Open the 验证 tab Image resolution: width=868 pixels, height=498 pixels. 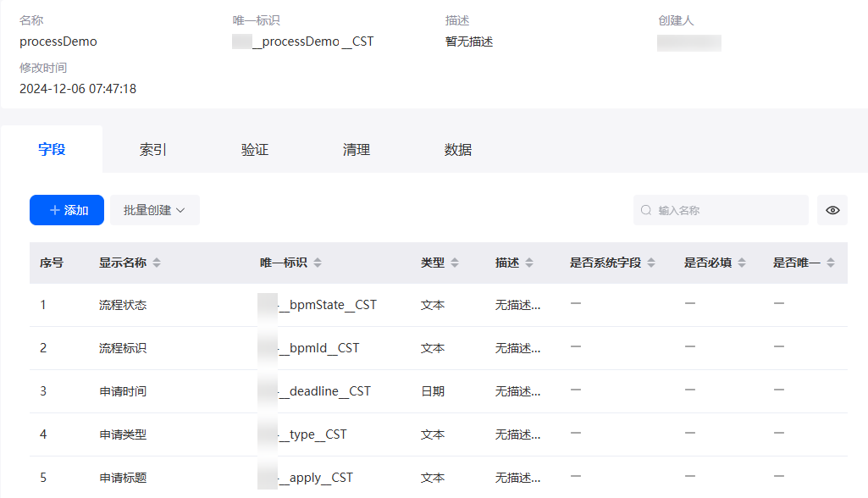tap(255, 150)
